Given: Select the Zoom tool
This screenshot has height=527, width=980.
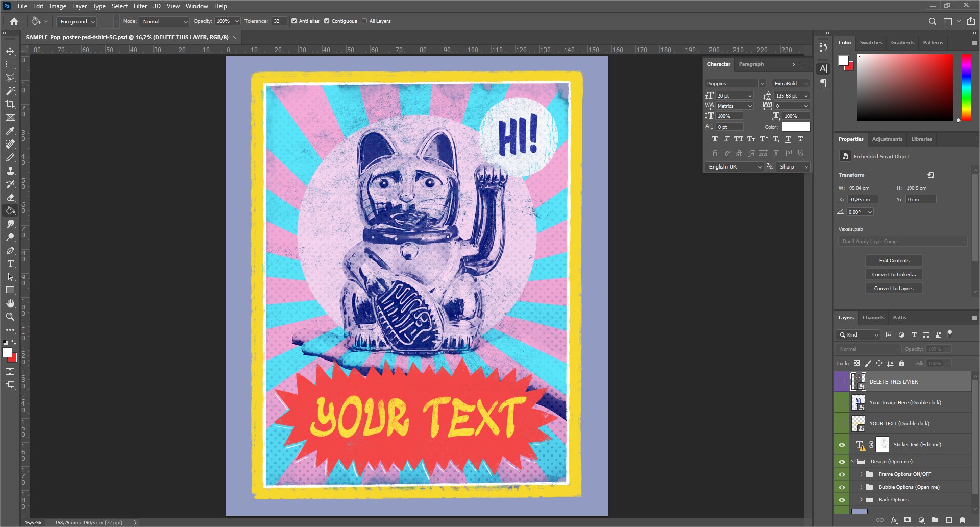Looking at the screenshot, I should pyautogui.click(x=10, y=317).
